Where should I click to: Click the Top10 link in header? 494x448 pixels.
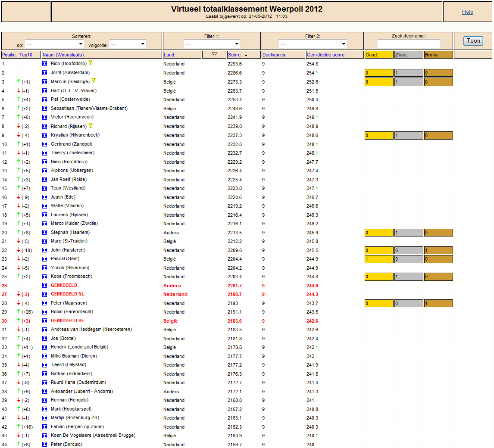(26, 55)
